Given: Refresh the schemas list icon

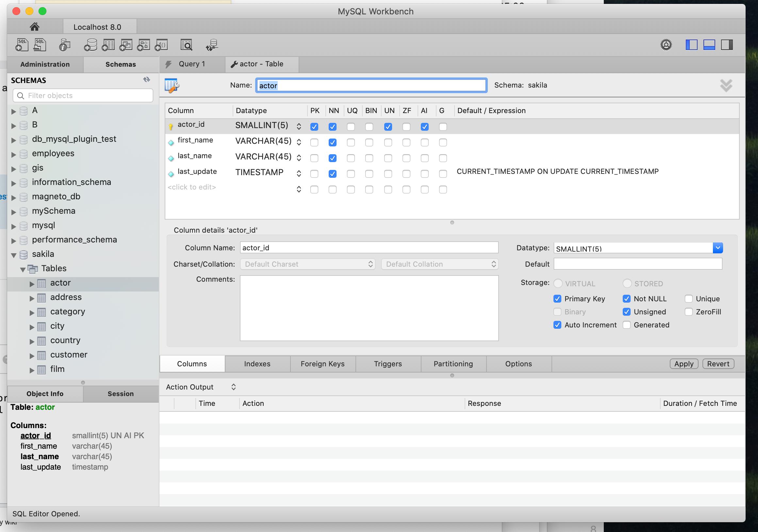Looking at the screenshot, I should [x=147, y=80].
